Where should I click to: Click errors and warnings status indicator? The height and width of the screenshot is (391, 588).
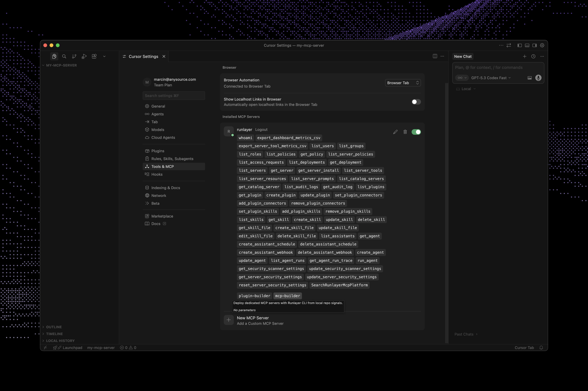click(x=128, y=348)
